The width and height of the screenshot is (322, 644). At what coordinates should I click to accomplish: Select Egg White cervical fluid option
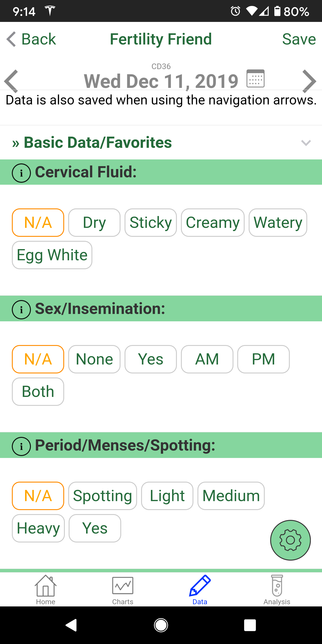(x=52, y=255)
